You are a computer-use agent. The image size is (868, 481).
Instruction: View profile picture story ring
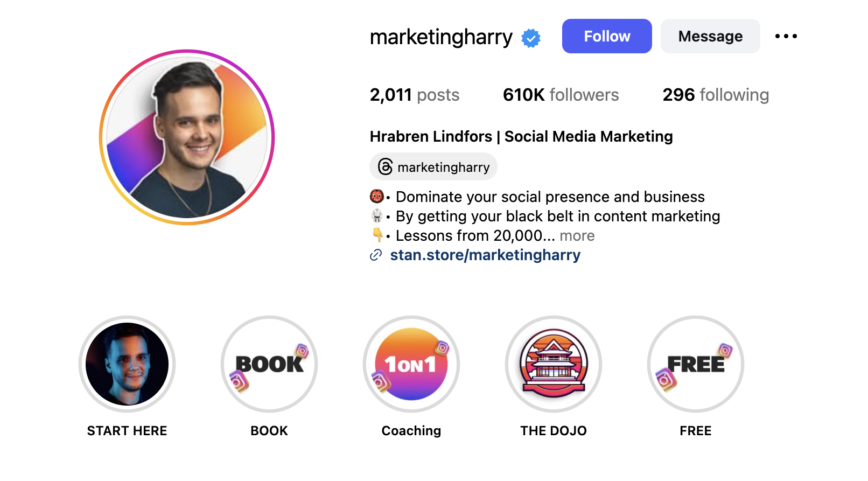(x=187, y=137)
